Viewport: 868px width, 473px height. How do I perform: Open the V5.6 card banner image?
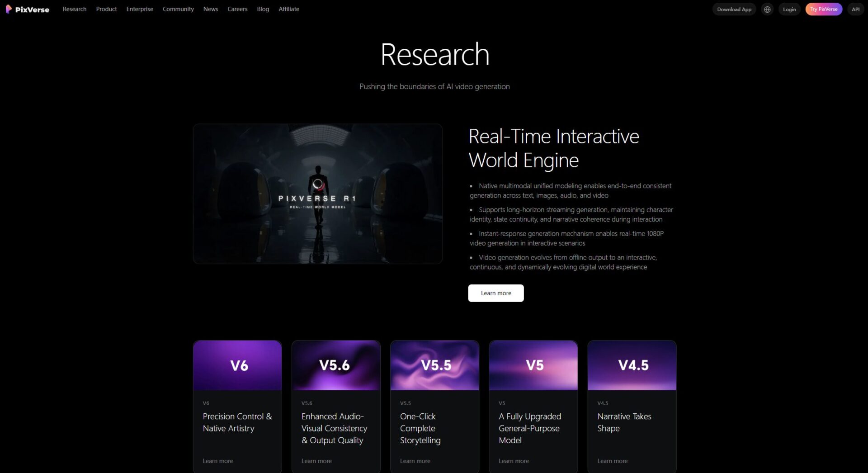[x=336, y=365]
